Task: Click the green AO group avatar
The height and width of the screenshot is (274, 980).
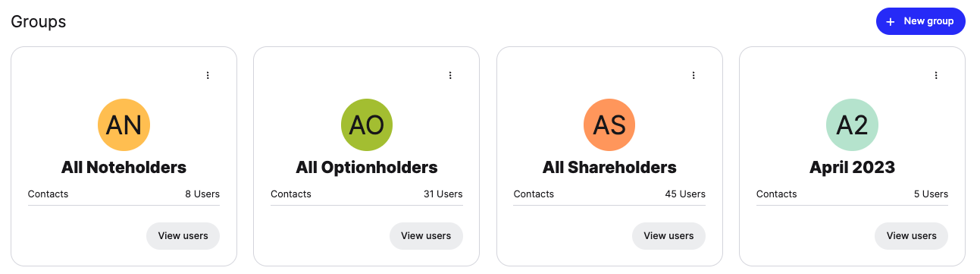Action: (x=367, y=124)
